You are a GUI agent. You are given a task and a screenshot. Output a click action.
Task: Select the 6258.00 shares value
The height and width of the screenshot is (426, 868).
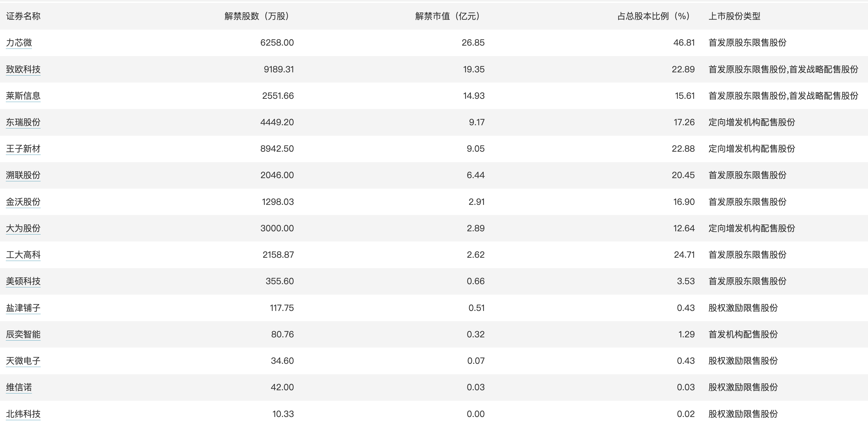(x=277, y=42)
